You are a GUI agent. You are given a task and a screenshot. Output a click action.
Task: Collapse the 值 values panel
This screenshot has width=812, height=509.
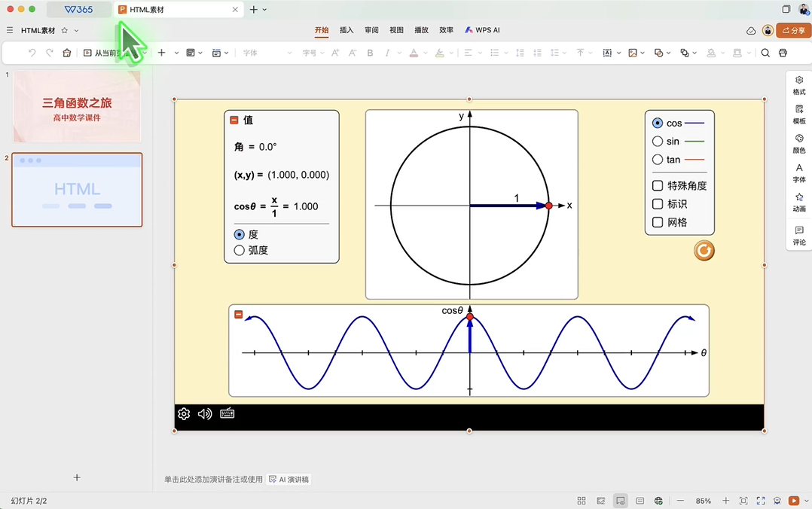coord(234,120)
